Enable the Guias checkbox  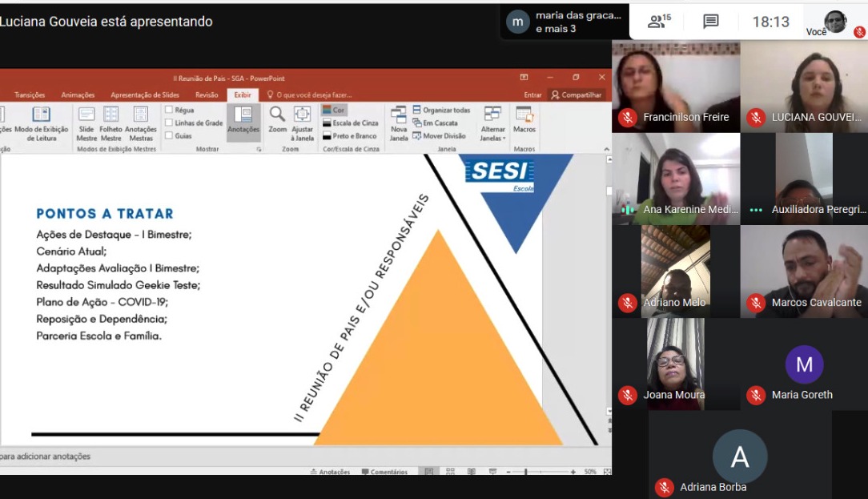169,135
